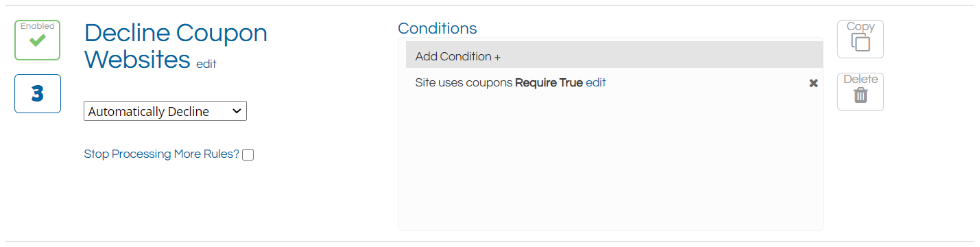The image size is (980, 247).
Task: Click the 'Enabled' label above the checkmark
Action: coord(37,26)
